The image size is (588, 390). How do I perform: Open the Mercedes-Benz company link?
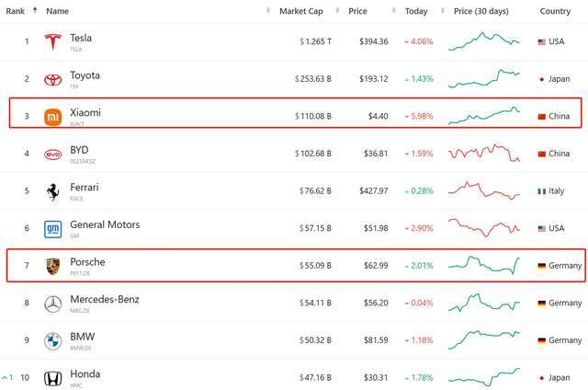tap(105, 299)
